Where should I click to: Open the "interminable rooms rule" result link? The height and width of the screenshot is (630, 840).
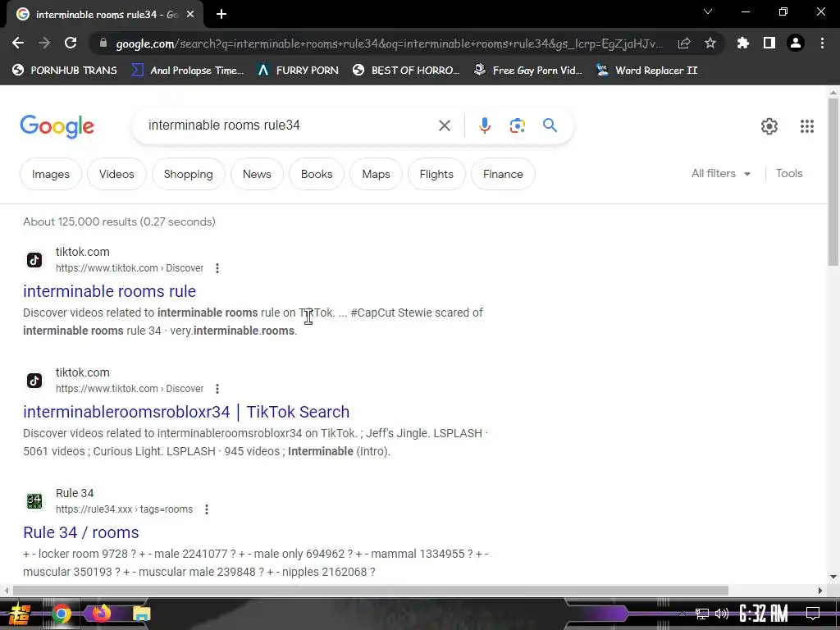point(109,291)
